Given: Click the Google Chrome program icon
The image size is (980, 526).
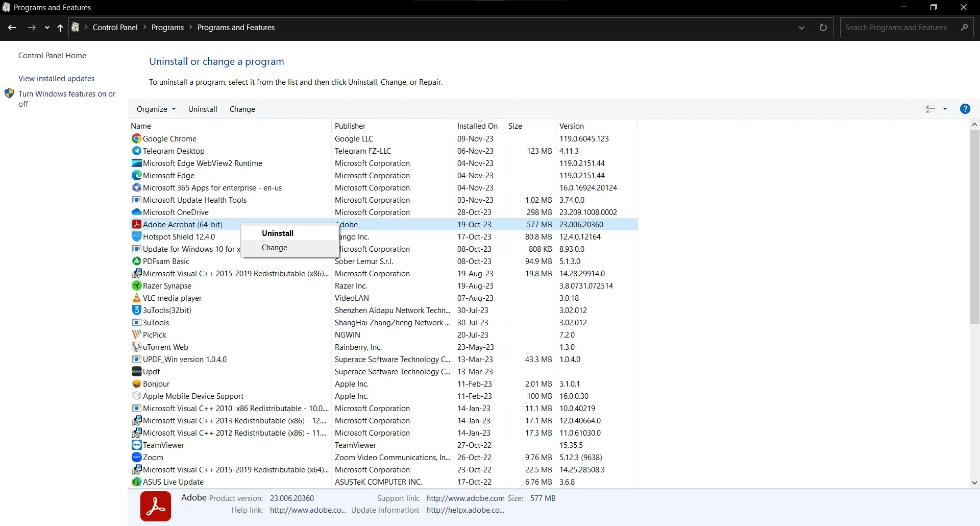Looking at the screenshot, I should pos(136,138).
